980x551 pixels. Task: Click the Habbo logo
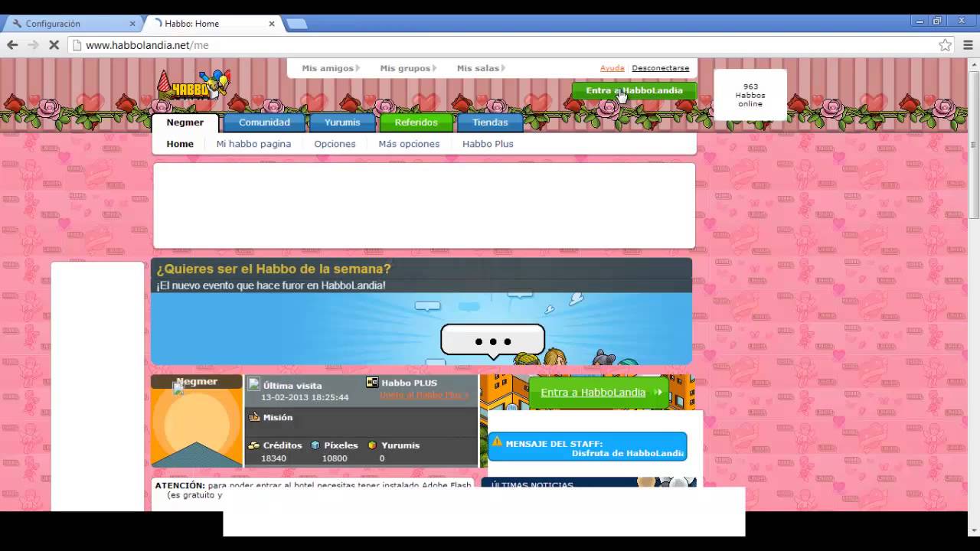(x=193, y=86)
